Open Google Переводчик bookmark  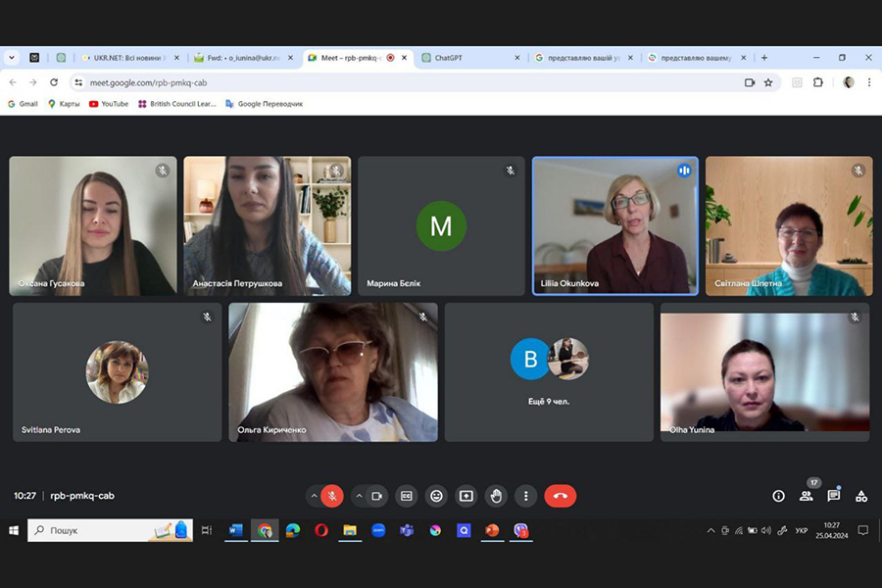[264, 104]
